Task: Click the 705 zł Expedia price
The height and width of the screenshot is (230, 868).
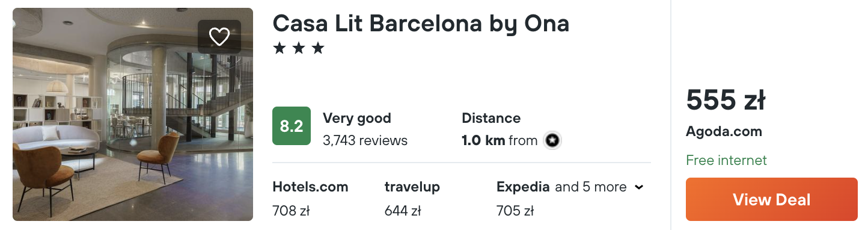Action: [515, 211]
